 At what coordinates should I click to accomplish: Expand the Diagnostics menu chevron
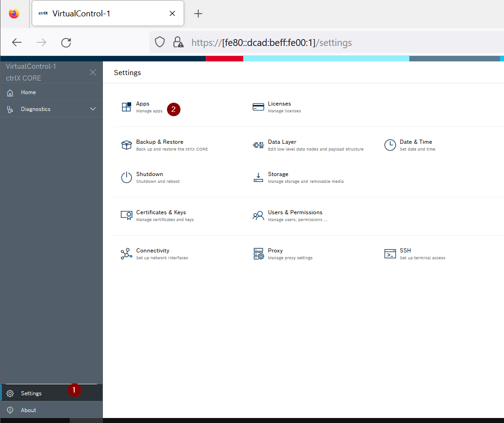point(92,109)
